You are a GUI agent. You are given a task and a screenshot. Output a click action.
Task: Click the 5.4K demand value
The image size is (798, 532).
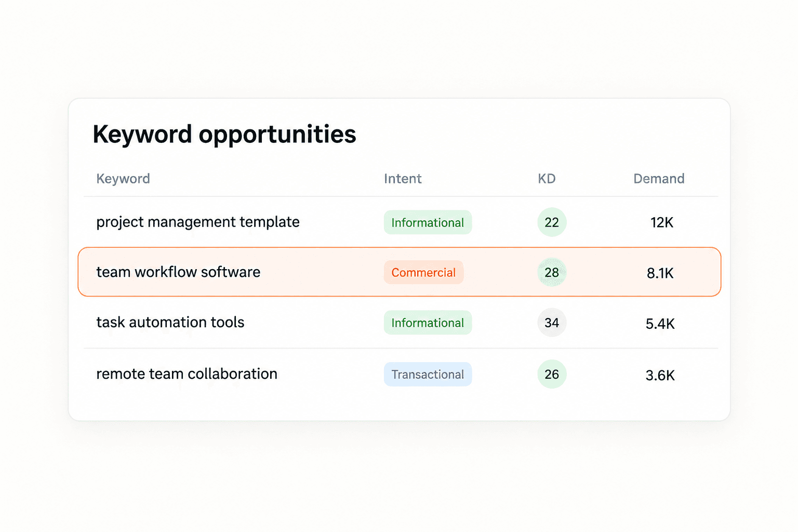tap(660, 324)
